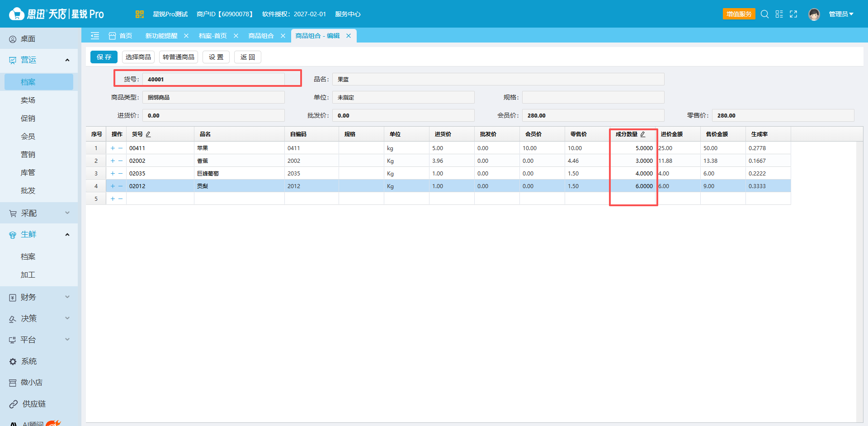Image resolution: width=868 pixels, height=426 pixels.
Task: Click the user avatar picture
Action: coord(814,14)
